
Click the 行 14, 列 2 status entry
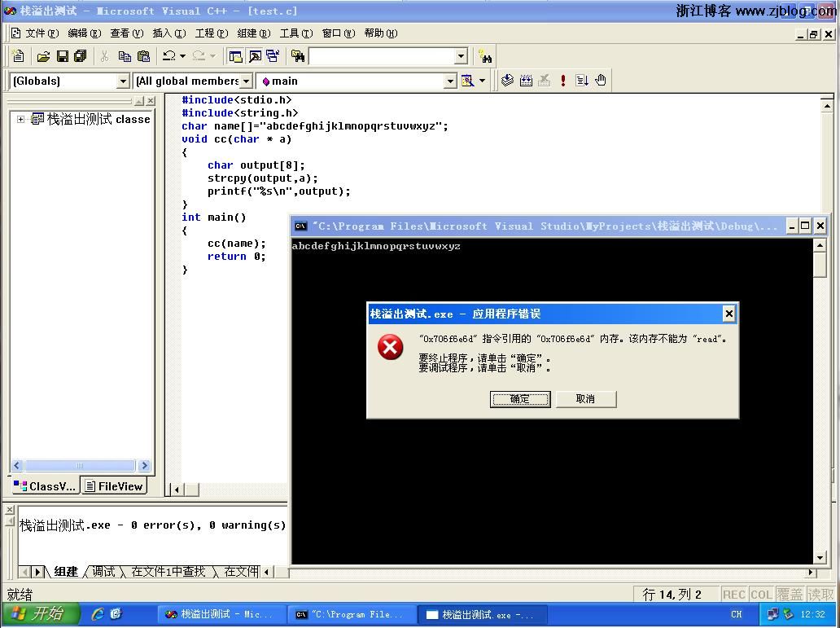[x=672, y=595]
